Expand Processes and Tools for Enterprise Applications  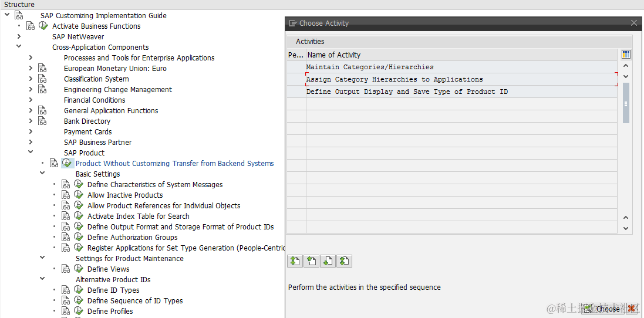pyautogui.click(x=31, y=58)
